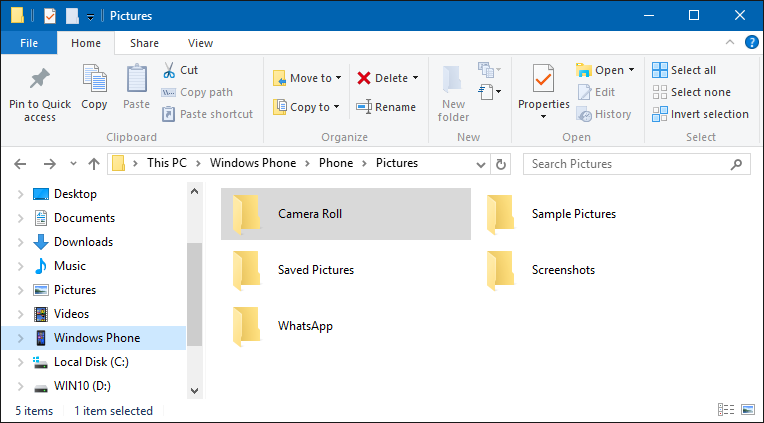Switch to the Share ribbon tab
This screenshot has width=764, height=423.
coord(144,43)
